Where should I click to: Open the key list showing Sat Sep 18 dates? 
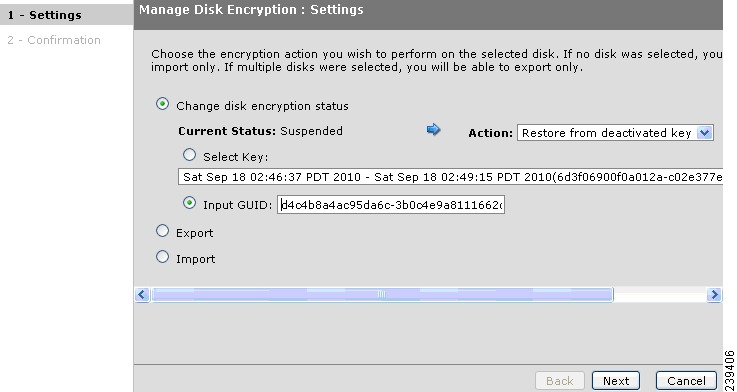point(450,177)
